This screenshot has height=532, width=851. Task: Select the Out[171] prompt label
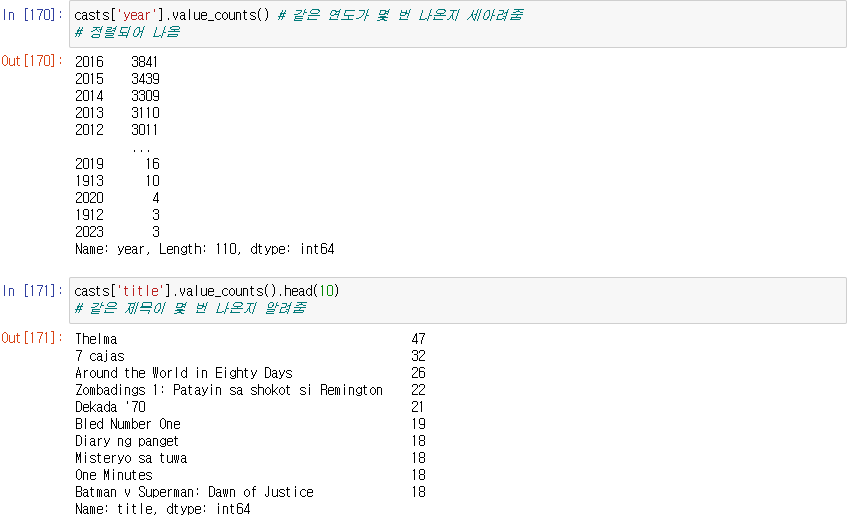coord(32,338)
